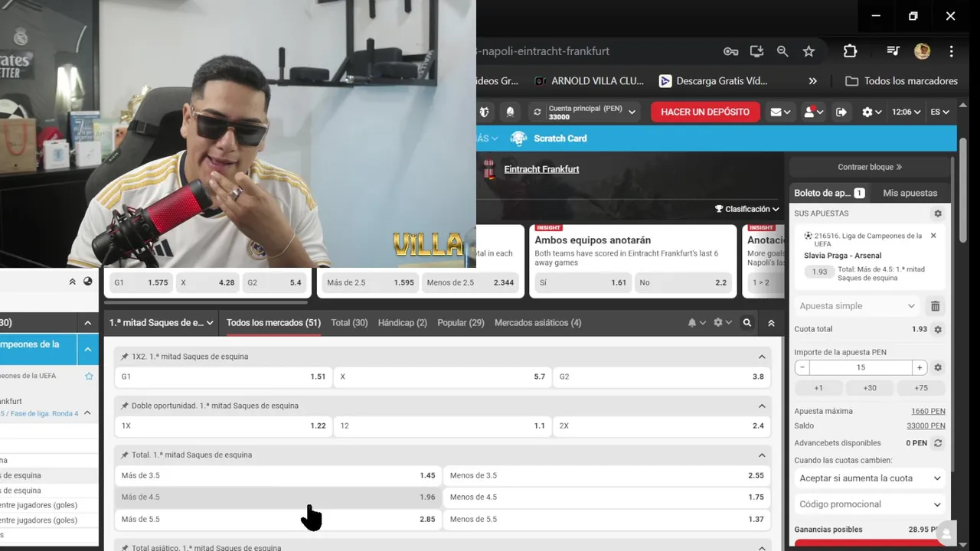Open the messages envelope dropdown
The width and height of the screenshot is (980, 551).
pos(780,112)
